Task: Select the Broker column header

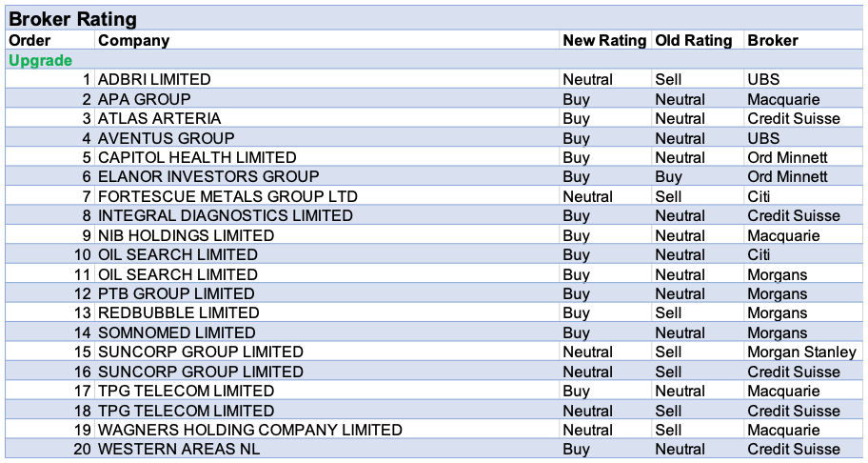Action: pos(772,40)
